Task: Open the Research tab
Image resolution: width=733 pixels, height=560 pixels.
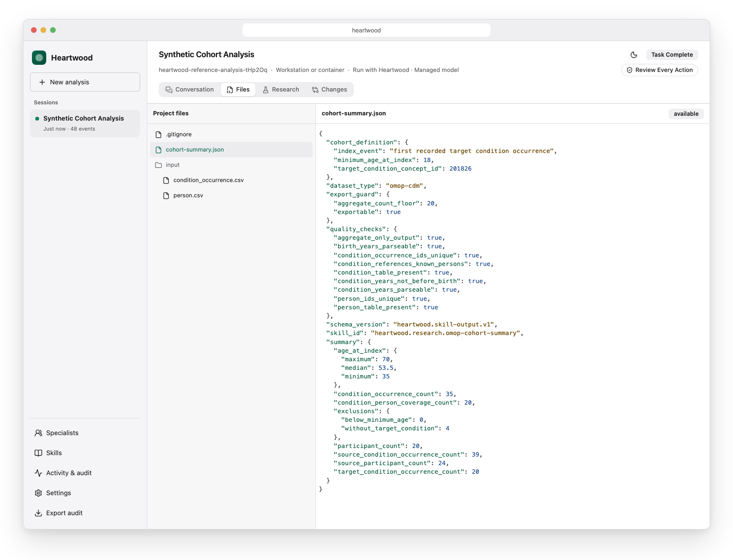Action: tap(281, 90)
